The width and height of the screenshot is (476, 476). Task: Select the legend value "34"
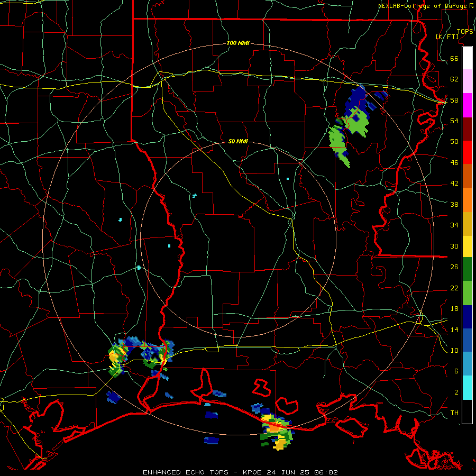(x=454, y=225)
